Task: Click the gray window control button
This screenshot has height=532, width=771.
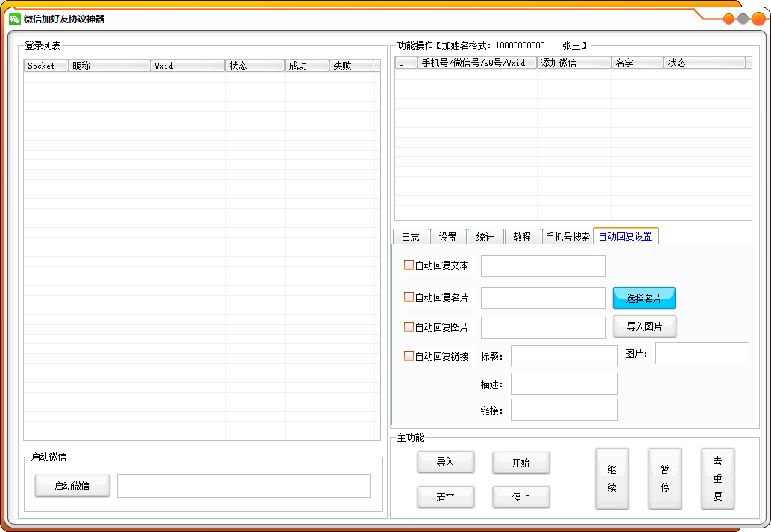Action: click(x=743, y=19)
